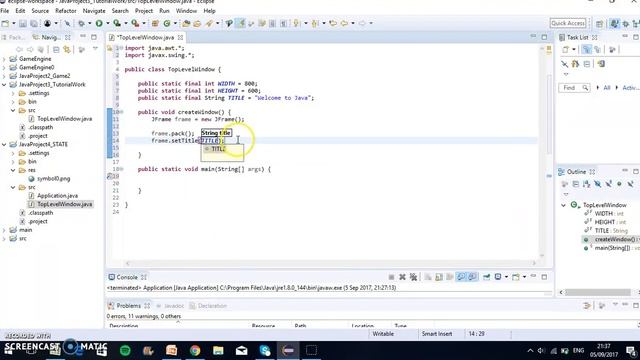This screenshot has height=360, width=640.
Task: Collapse TopLevelWindow node in Outline
Action: (x=564, y=205)
